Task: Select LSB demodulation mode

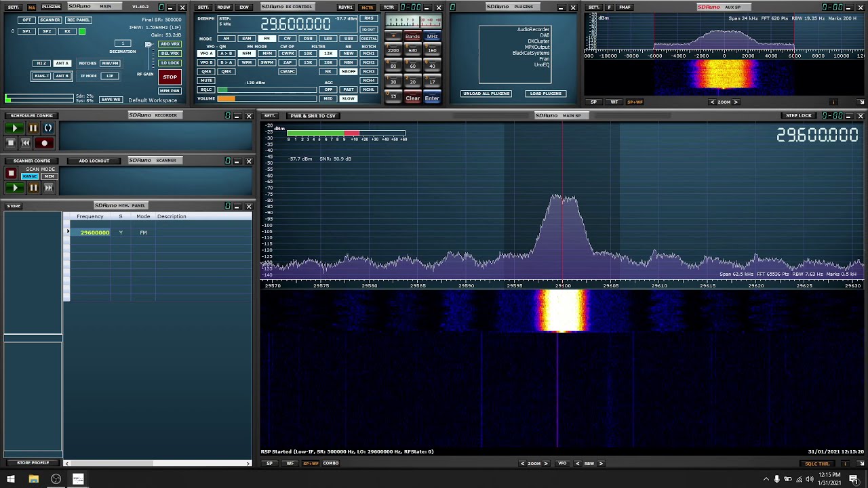Action: pyautogui.click(x=328, y=39)
